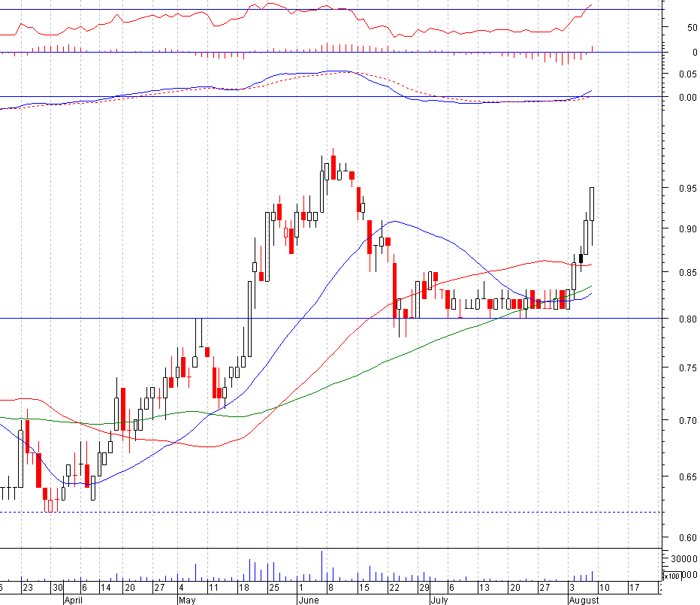700x605 pixels.
Task: Click the 22 date label
Action: coord(394,588)
